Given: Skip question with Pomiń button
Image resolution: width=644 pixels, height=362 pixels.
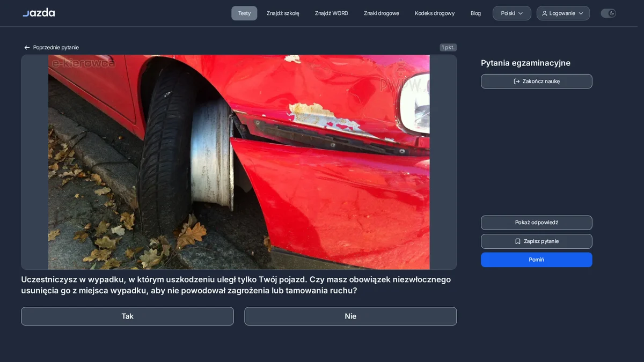Looking at the screenshot, I should [537, 260].
